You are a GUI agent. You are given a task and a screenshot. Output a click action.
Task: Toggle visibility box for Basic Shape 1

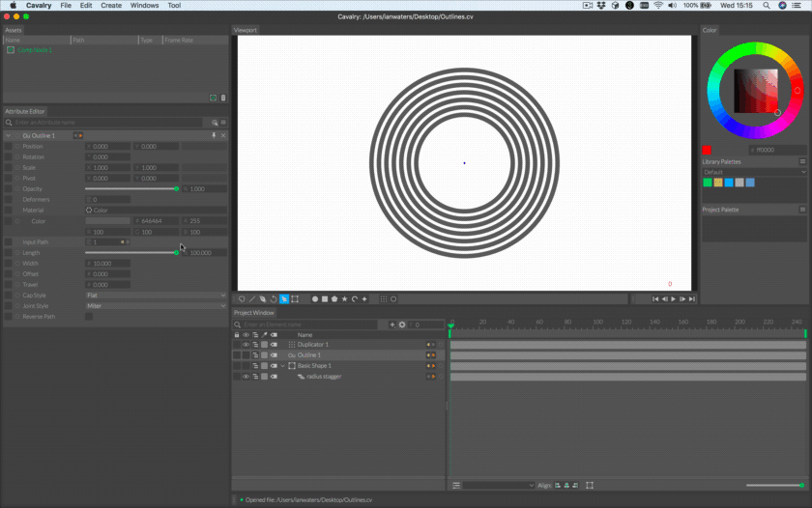click(x=246, y=366)
